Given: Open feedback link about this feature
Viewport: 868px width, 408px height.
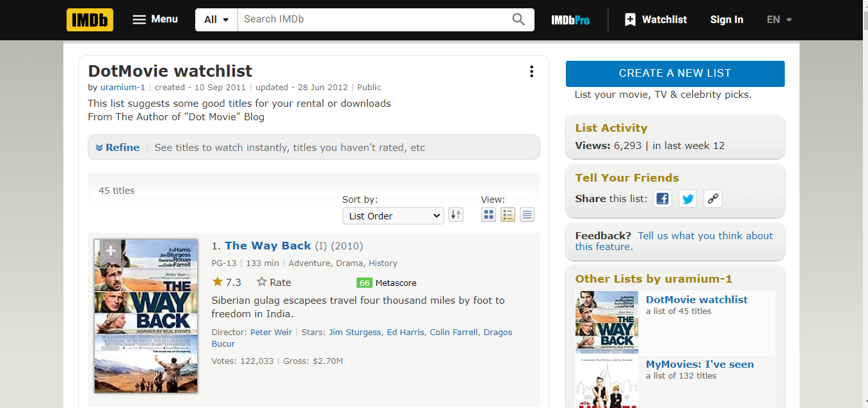Looking at the screenshot, I should (674, 241).
